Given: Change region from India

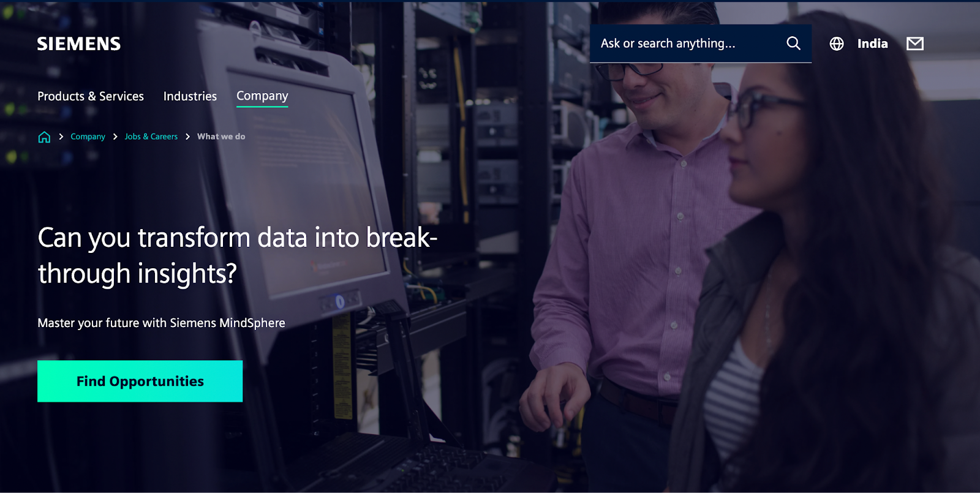Looking at the screenshot, I should point(872,43).
